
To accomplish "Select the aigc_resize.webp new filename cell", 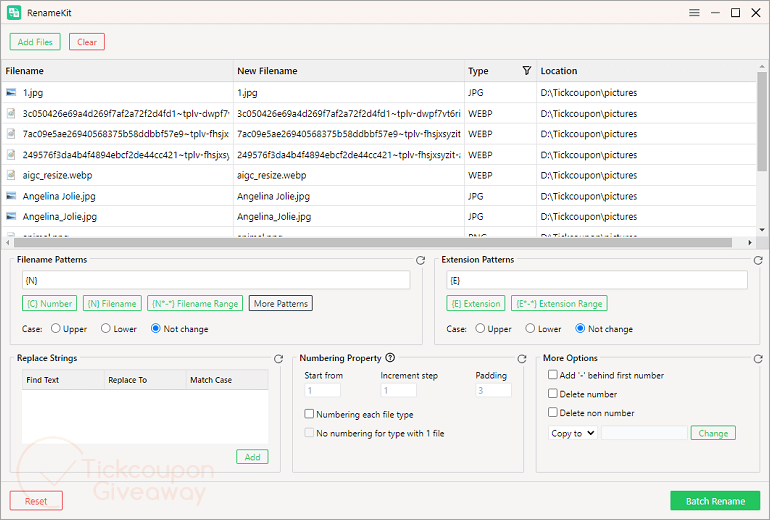I will click(x=349, y=175).
